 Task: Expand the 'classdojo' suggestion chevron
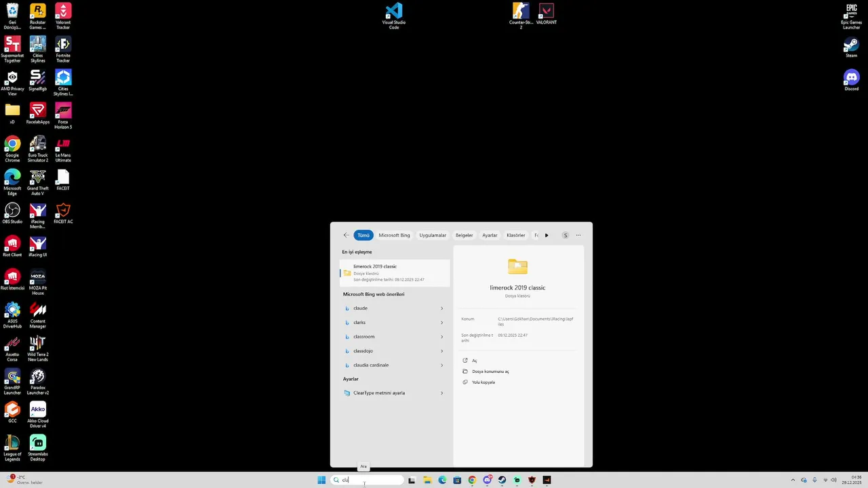click(x=442, y=351)
